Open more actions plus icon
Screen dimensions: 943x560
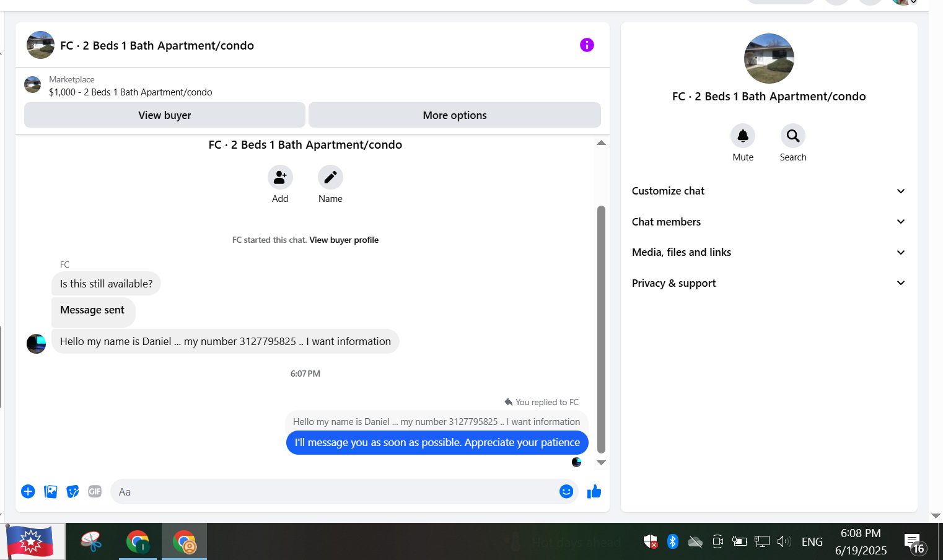(28, 491)
